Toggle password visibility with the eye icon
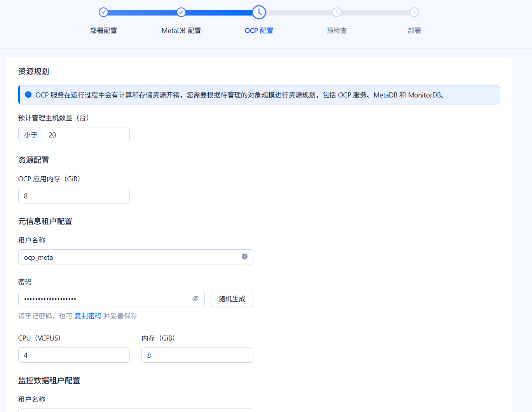This screenshot has height=412, width=532. [x=195, y=299]
